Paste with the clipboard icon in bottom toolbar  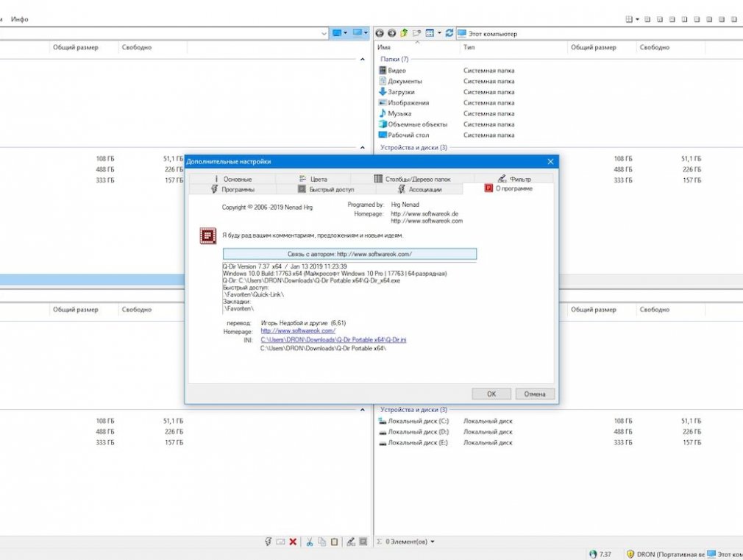334,542
